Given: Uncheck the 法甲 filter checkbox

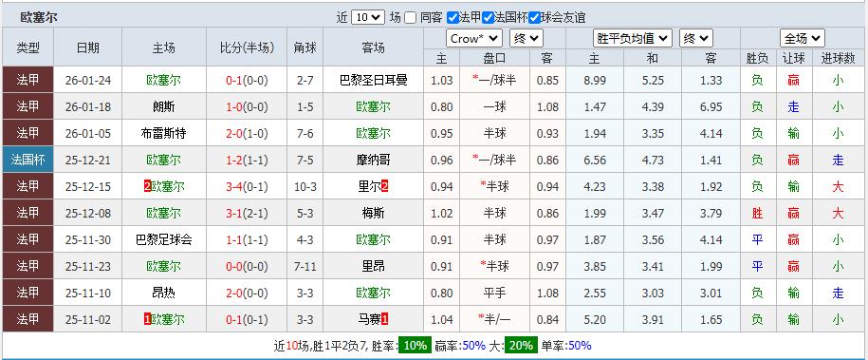Looking at the screenshot, I should tap(452, 18).
